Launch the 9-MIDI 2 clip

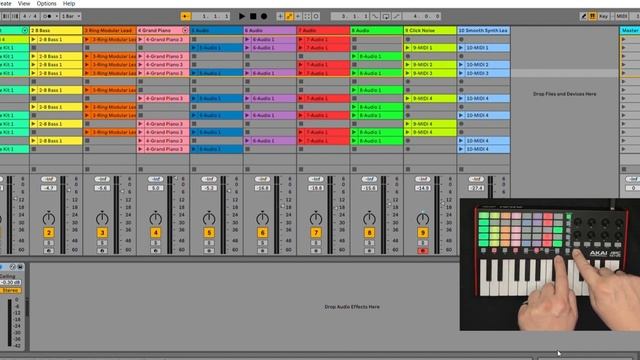tap(407, 64)
